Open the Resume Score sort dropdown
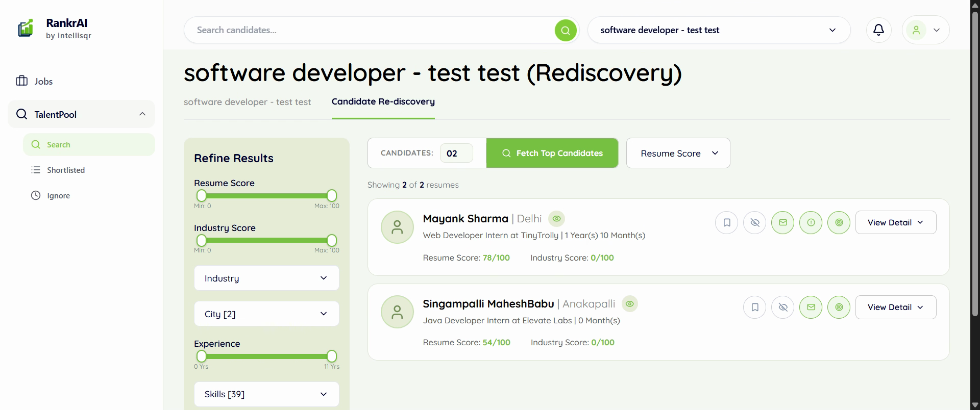Viewport: 980px width, 410px height. pos(678,153)
